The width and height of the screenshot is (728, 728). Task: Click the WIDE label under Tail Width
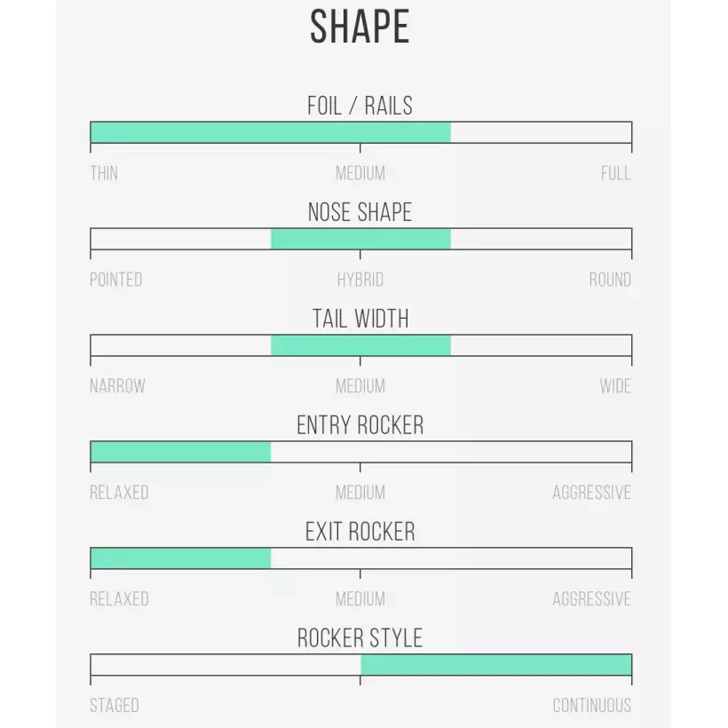tap(615, 386)
